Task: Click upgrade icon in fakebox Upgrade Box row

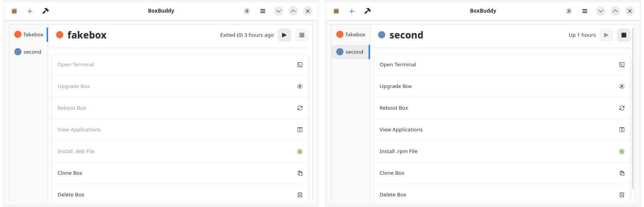Action: click(300, 86)
